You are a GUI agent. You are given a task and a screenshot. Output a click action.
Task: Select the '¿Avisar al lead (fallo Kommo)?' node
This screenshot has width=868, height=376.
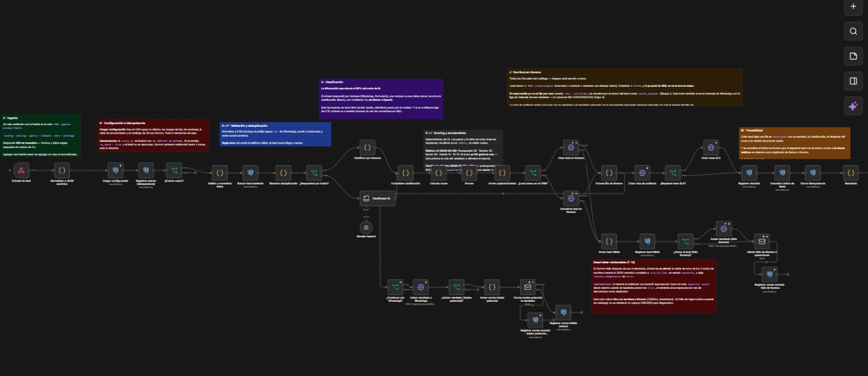pos(685,241)
